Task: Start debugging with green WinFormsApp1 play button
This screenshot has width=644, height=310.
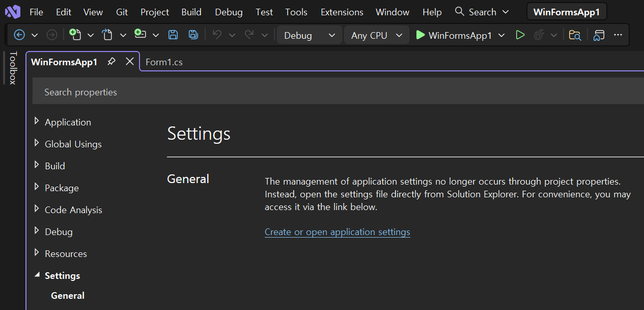Action: point(454,35)
